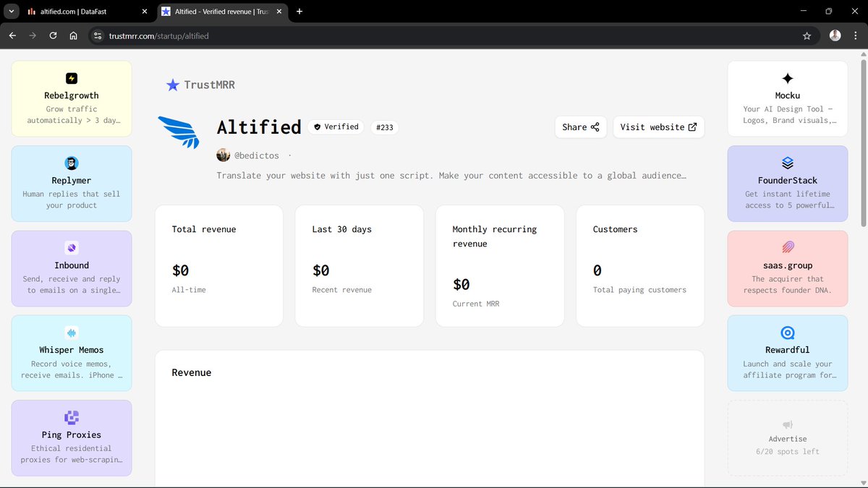Open the Inbound ad card title
Screen dimensions: 868x488
[72, 265]
